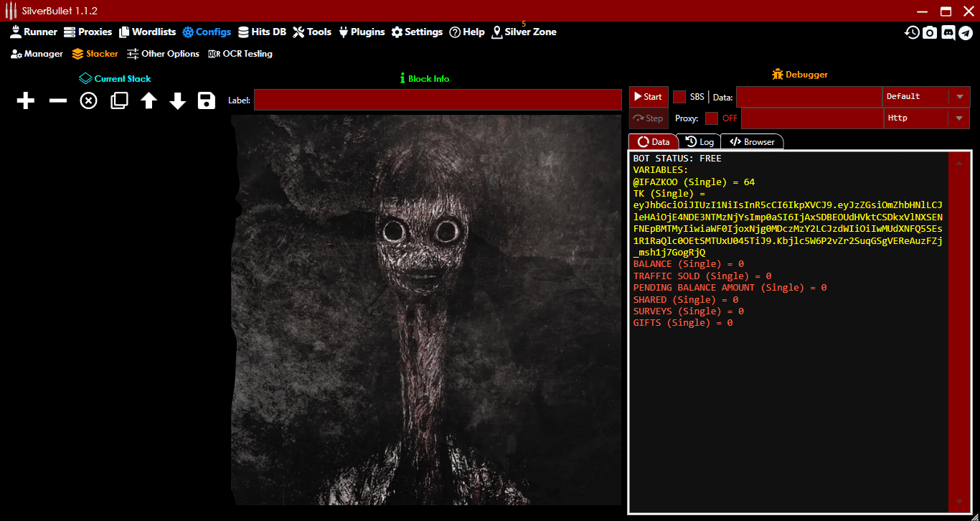
Task: Remove the selected block with minus icon
Action: coord(57,100)
